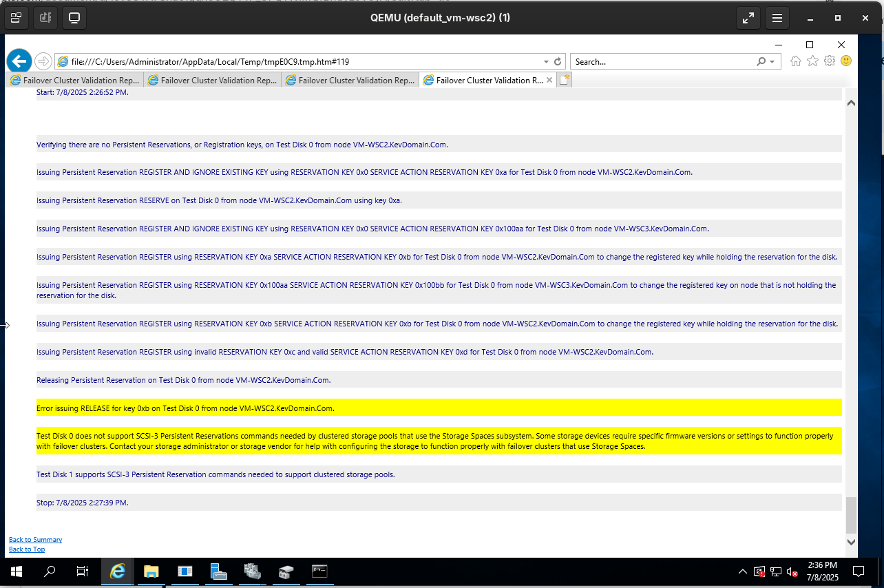Click the vertical scrollbar up arrow
Viewport: 884px width, 588px height.
click(x=851, y=103)
